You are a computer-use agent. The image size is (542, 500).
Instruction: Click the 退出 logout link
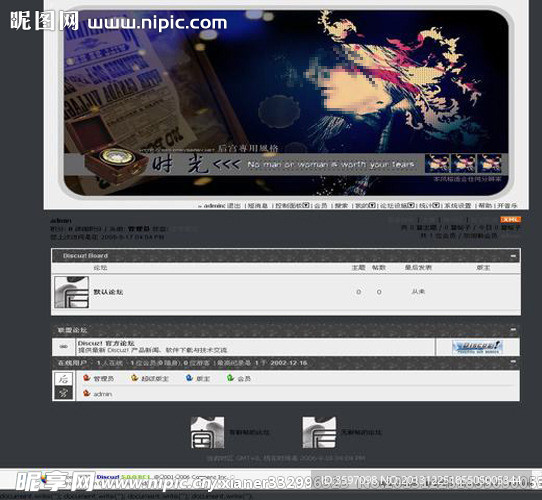pyautogui.click(x=234, y=205)
